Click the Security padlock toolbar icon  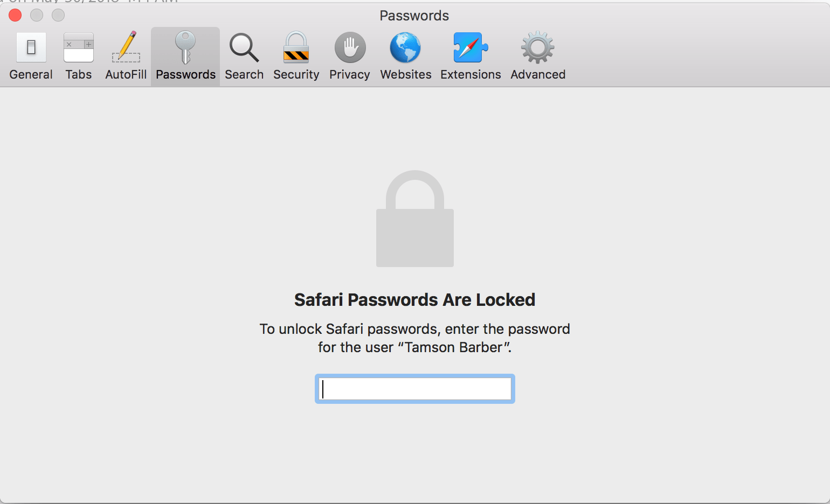point(296,47)
